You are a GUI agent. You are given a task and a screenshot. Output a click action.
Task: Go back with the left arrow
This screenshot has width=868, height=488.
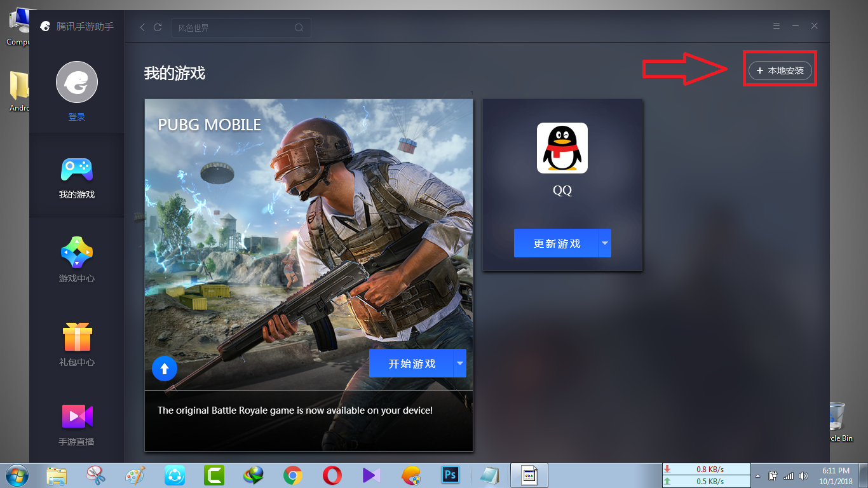[x=142, y=27]
